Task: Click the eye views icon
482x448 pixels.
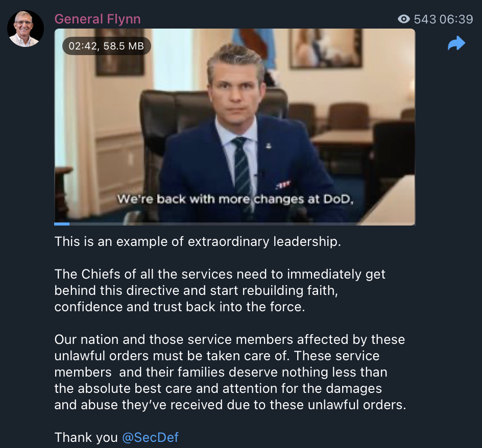Action: [403, 19]
